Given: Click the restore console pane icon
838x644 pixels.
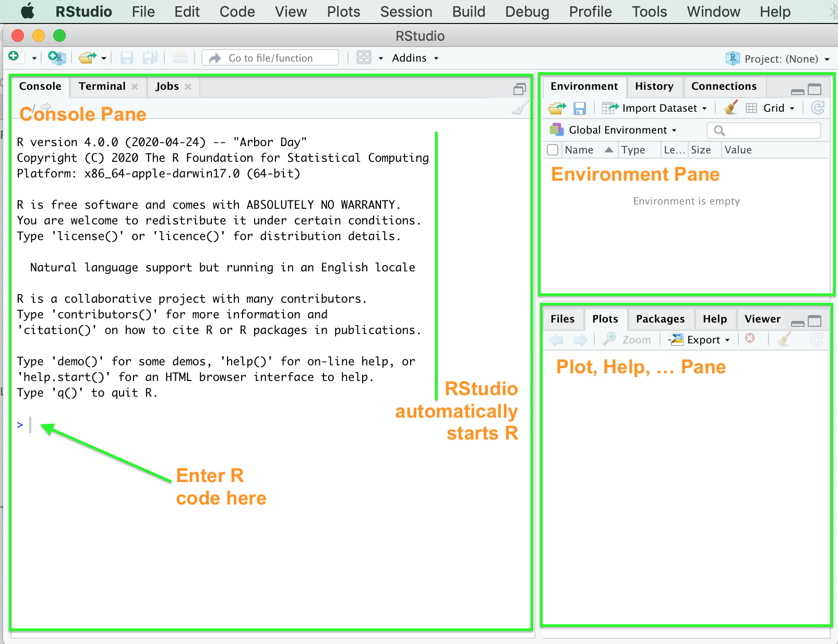Looking at the screenshot, I should coord(519,89).
